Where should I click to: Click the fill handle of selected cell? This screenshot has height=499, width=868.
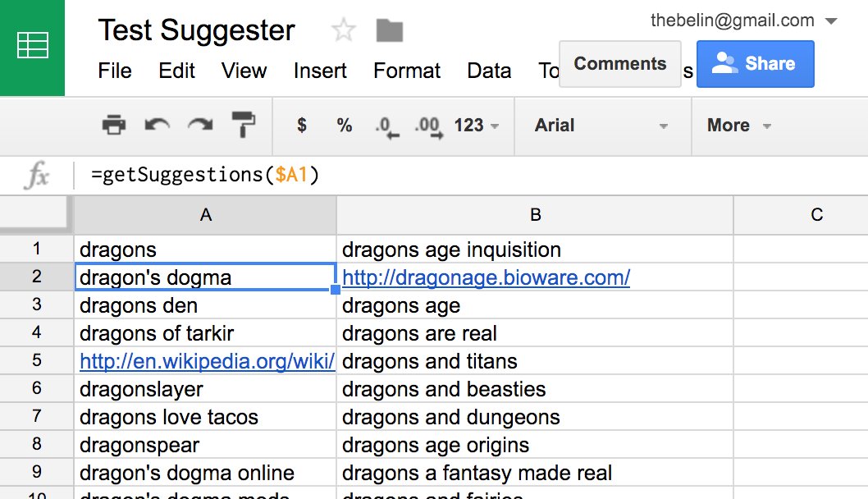[x=336, y=290]
